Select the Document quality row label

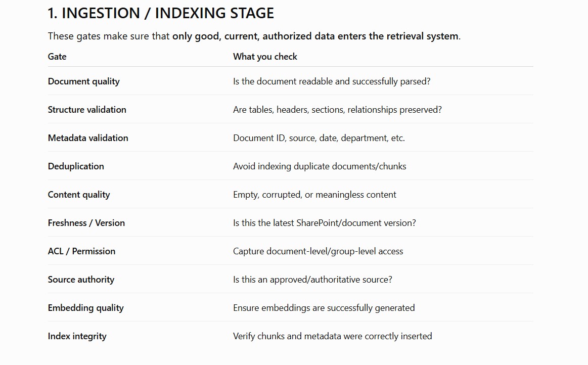pyautogui.click(x=83, y=81)
